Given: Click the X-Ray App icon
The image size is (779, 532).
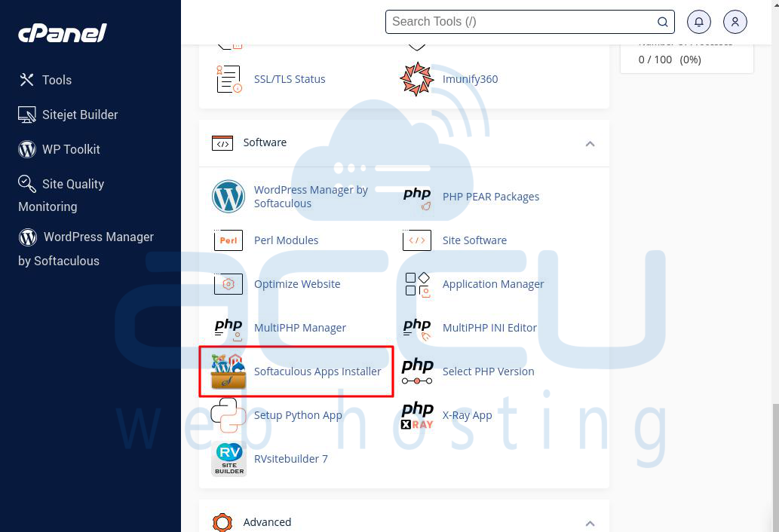Looking at the screenshot, I should (417, 415).
